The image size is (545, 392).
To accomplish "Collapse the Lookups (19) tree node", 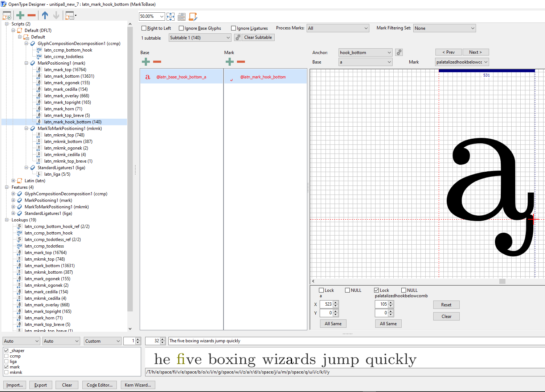I will tap(7, 220).
